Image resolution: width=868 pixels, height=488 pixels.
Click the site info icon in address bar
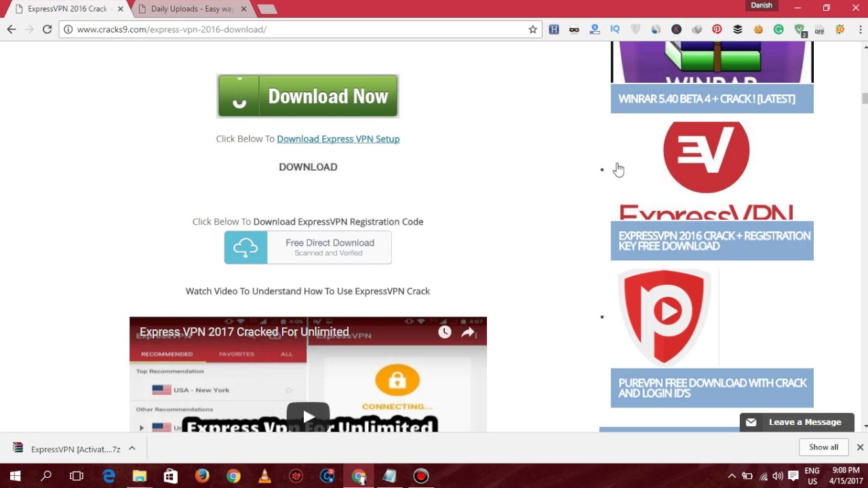68,29
